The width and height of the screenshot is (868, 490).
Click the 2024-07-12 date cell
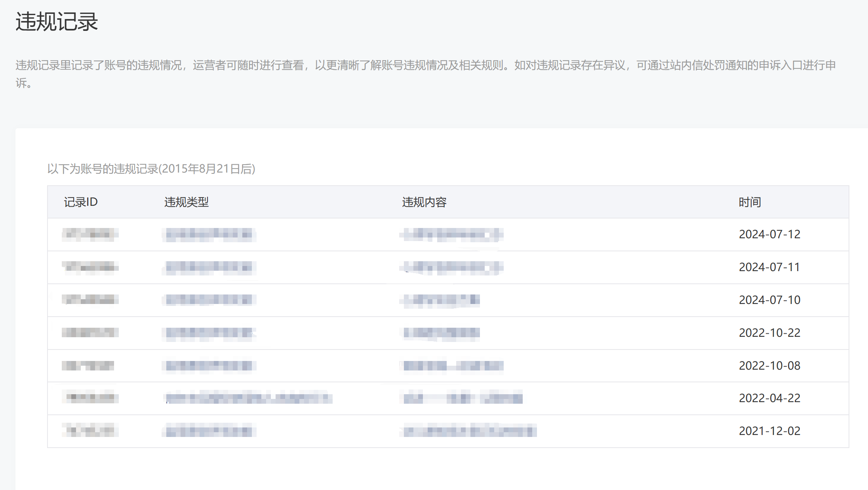(769, 234)
